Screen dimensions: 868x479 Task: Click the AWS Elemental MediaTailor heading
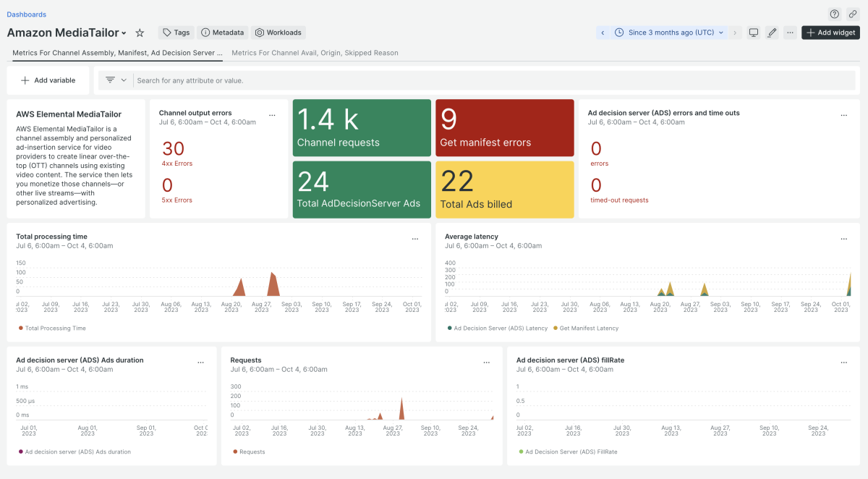69,114
